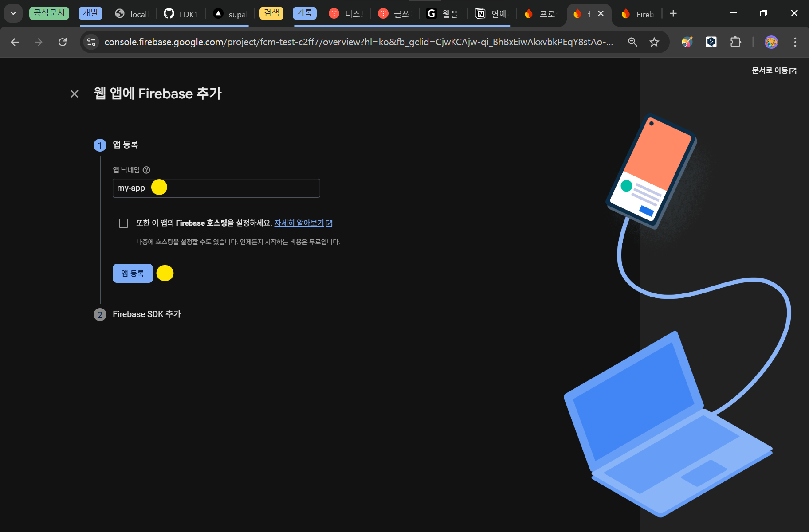The height and width of the screenshot is (532, 809).
Task: Open a new browser tab
Action: pyautogui.click(x=673, y=13)
